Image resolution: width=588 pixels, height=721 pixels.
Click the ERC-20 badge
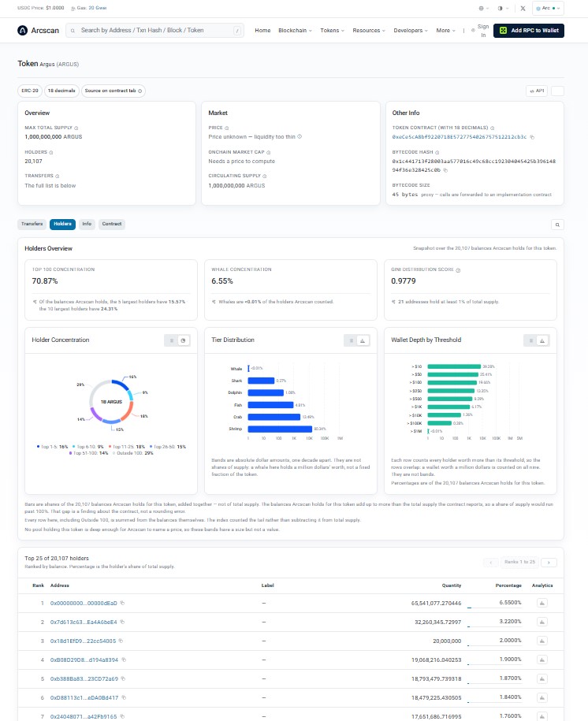[x=30, y=91]
